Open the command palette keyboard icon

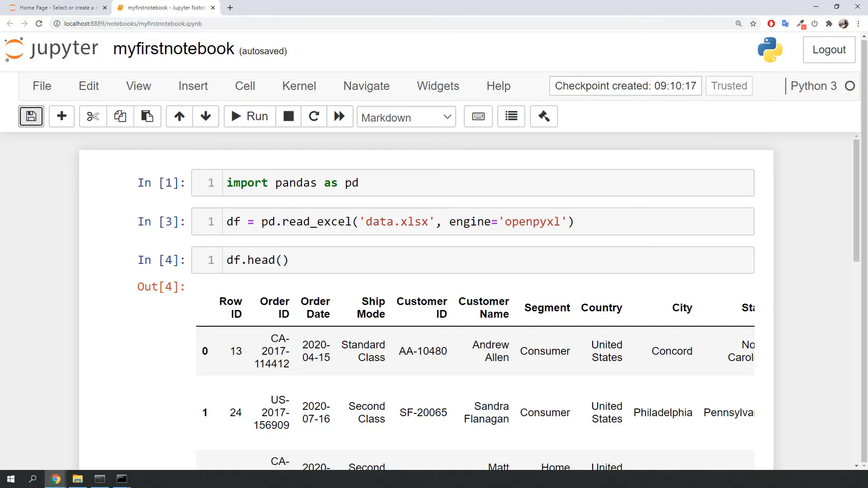point(478,116)
